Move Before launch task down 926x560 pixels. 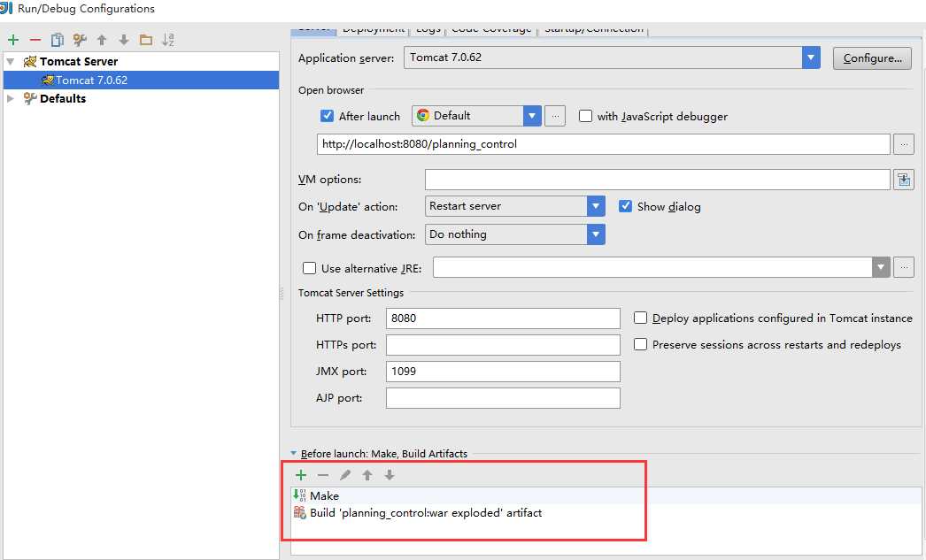[x=390, y=475]
